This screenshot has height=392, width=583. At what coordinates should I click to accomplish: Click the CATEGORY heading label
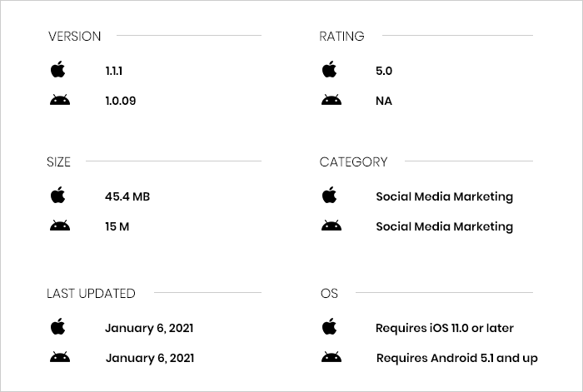(x=353, y=161)
